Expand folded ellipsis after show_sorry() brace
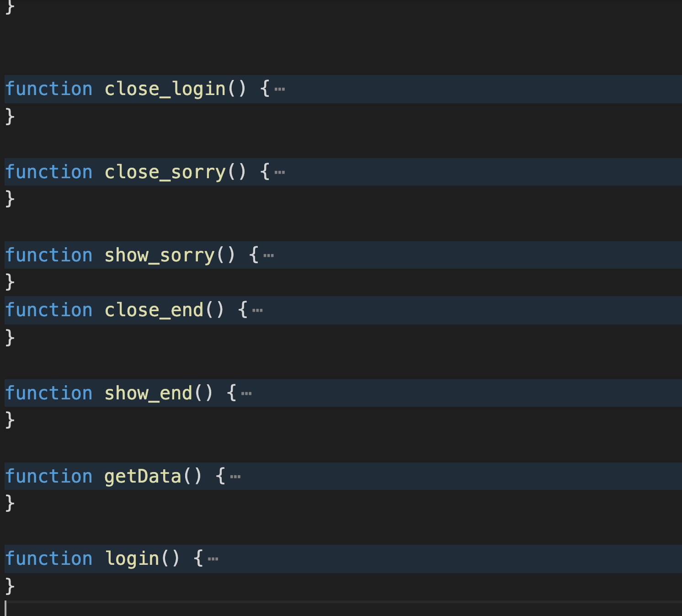Viewport: 682px width, 616px height. pyautogui.click(x=269, y=256)
